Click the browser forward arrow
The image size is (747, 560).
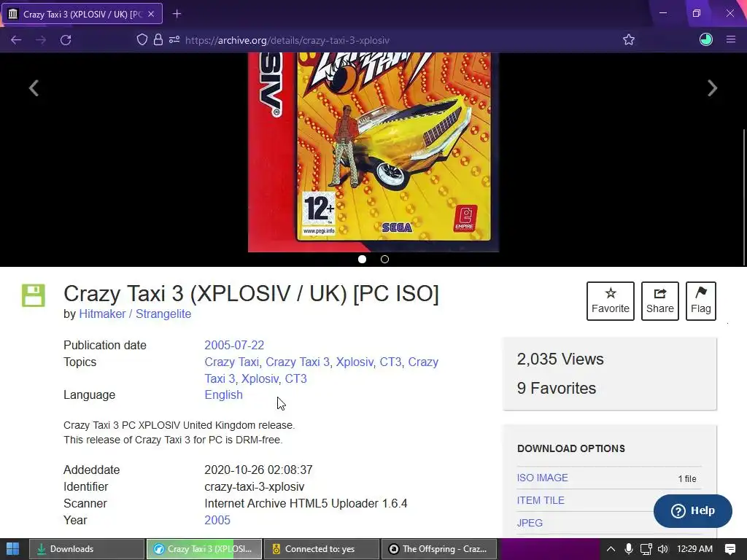tap(41, 40)
